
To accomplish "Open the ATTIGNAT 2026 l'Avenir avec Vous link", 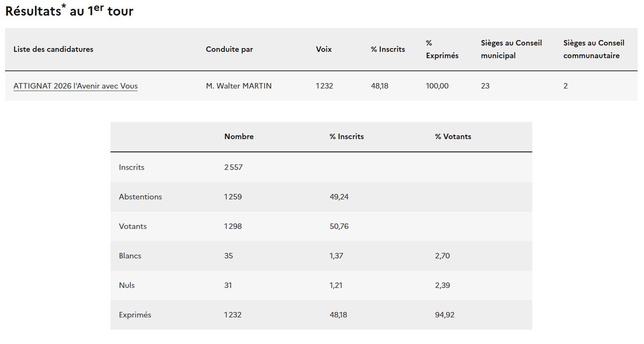I will [75, 86].
